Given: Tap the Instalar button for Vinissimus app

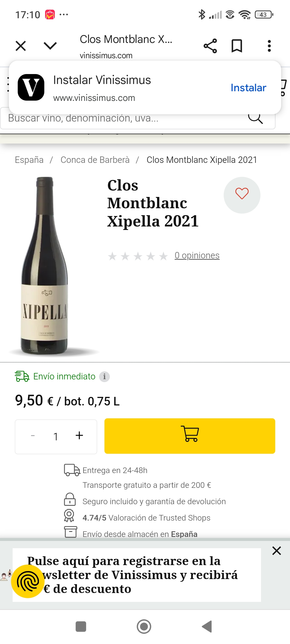Looking at the screenshot, I should pyautogui.click(x=248, y=88).
